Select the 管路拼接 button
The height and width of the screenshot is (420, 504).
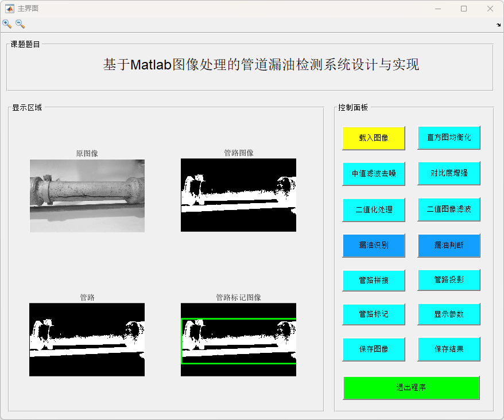(374, 280)
